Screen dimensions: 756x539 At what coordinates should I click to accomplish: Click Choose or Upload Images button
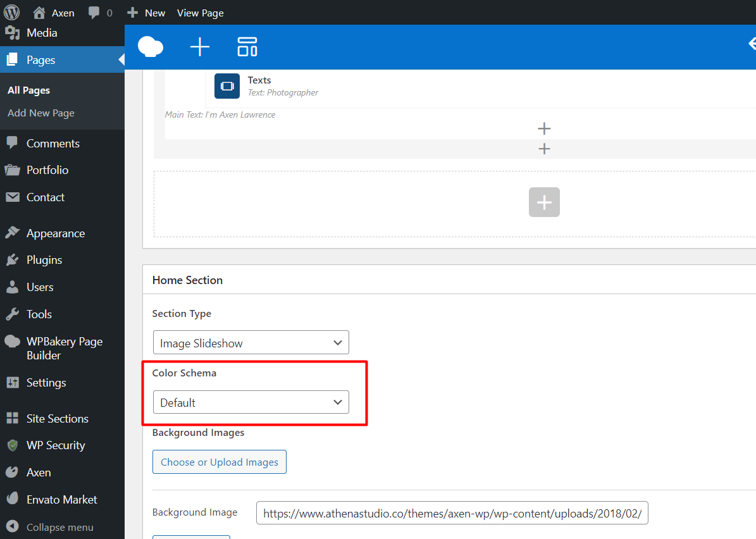pyautogui.click(x=220, y=462)
